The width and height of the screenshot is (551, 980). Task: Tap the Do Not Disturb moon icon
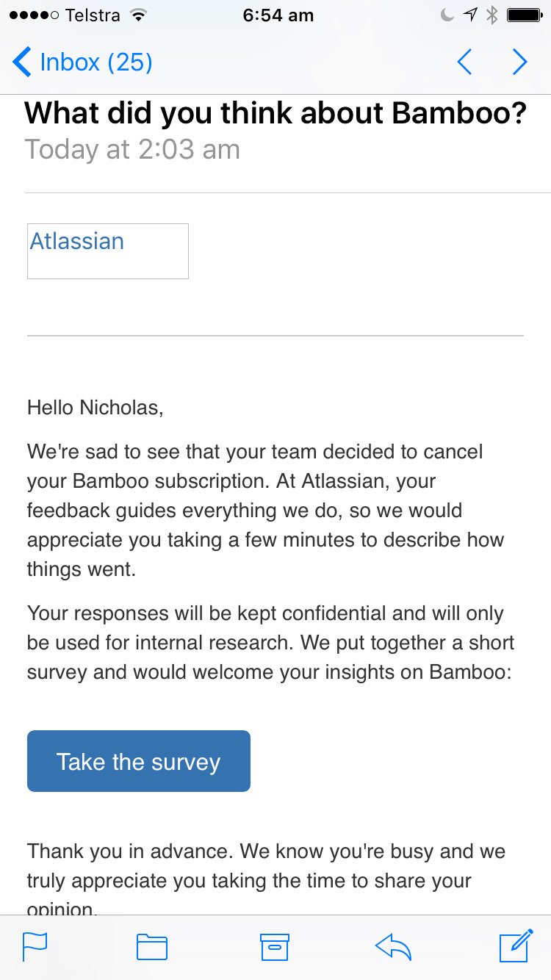[447, 15]
